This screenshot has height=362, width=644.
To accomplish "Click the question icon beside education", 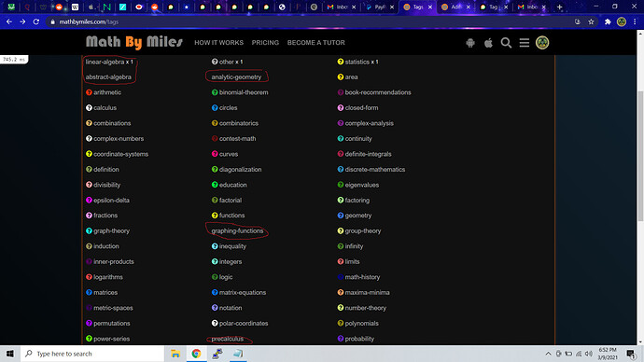I will 215,185.
